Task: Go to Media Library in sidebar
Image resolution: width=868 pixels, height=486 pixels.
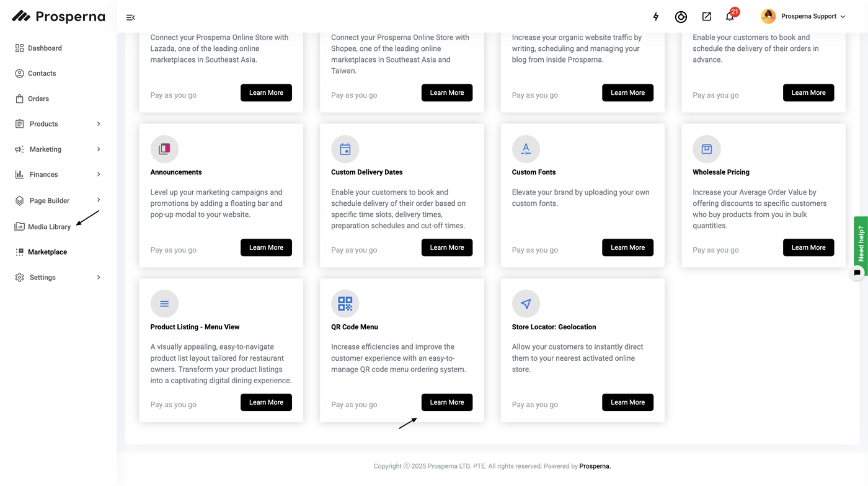Action: pos(49,227)
